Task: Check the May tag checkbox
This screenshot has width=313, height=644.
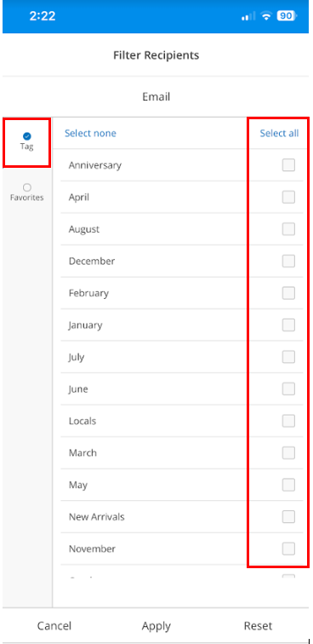Action: click(288, 485)
